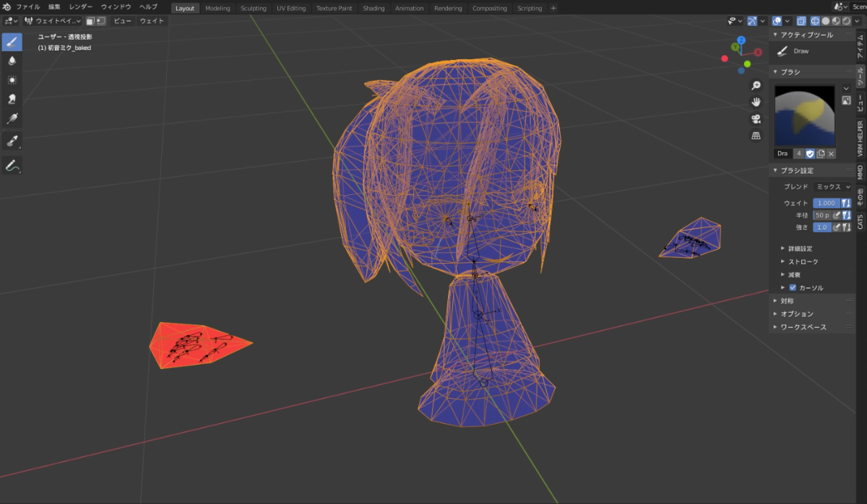Switch perspective/orthographic with the grid gizmo
The image size is (867, 504).
pyautogui.click(x=756, y=135)
